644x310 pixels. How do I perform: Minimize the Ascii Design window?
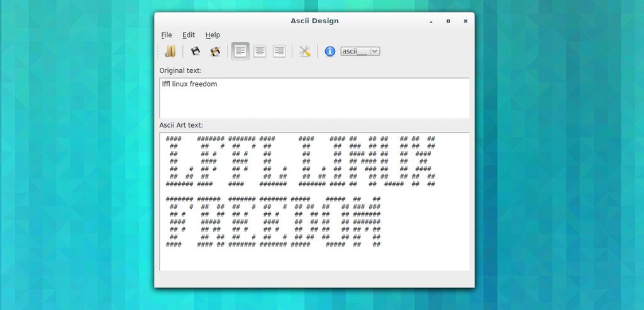[431, 21]
